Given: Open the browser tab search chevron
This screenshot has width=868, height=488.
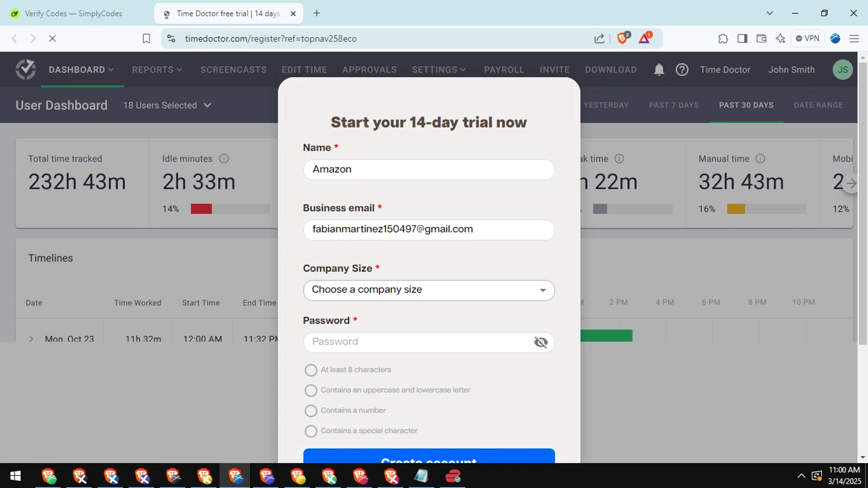Looking at the screenshot, I should 770,13.
